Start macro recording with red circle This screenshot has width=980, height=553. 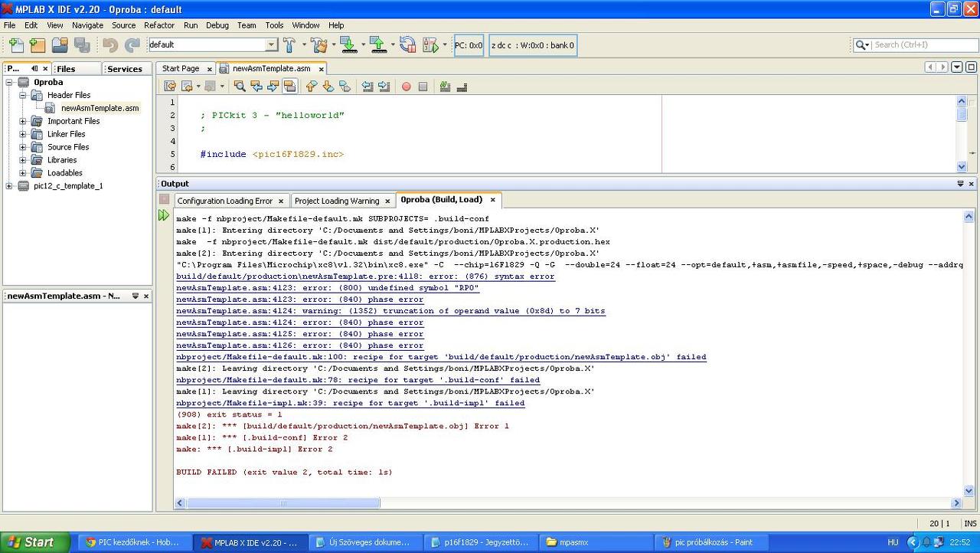click(407, 87)
